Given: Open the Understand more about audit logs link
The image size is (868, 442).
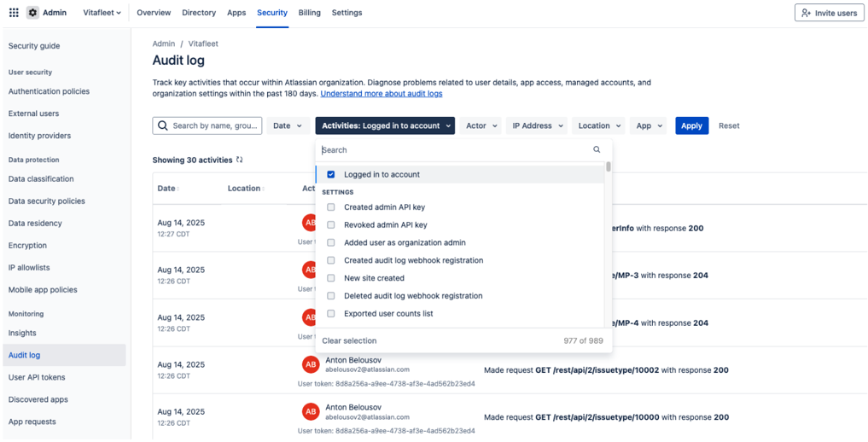Looking at the screenshot, I should (x=381, y=94).
